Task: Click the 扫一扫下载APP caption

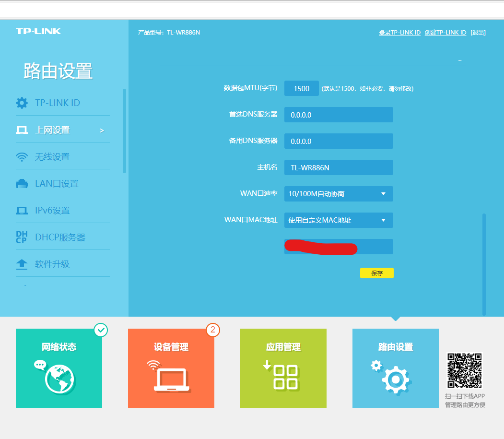Action: pos(465,396)
